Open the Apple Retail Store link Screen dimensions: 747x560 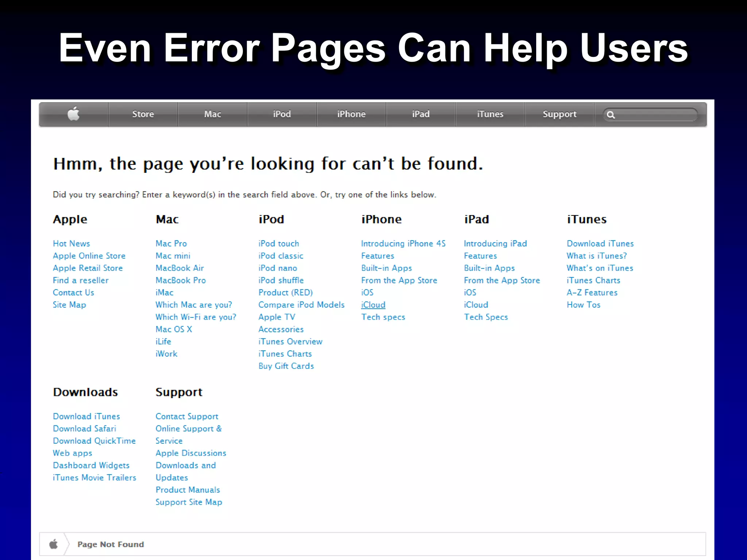pyautogui.click(x=88, y=268)
